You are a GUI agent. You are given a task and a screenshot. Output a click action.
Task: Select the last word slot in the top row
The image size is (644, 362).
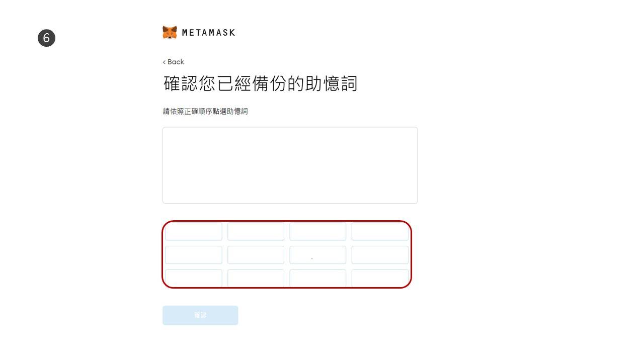pyautogui.click(x=380, y=232)
